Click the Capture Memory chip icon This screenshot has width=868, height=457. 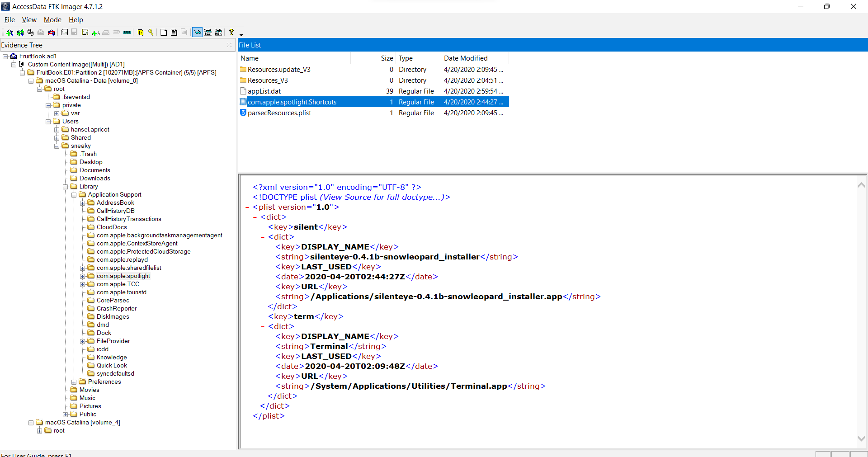(x=127, y=33)
